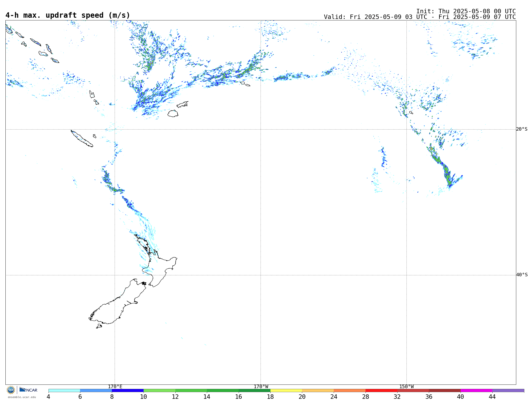Click the Stewart Island outline south of New Zealand

pos(99,326)
